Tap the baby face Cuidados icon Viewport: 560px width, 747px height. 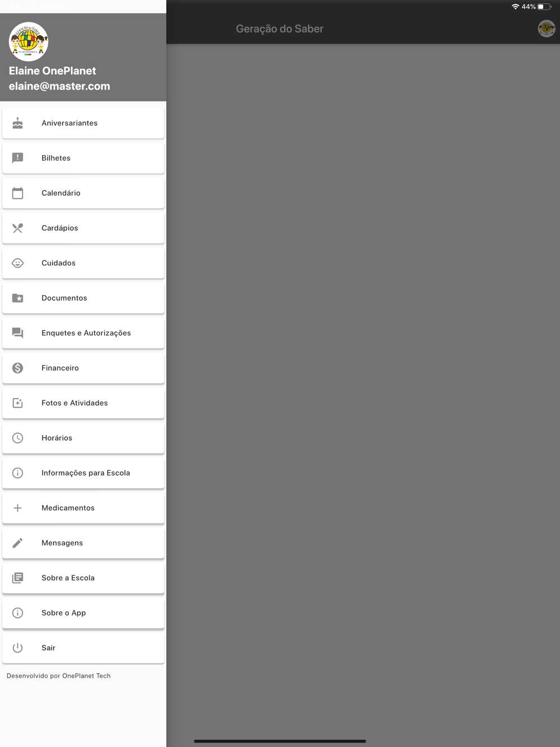pyautogui.click(x=18, y=263)
